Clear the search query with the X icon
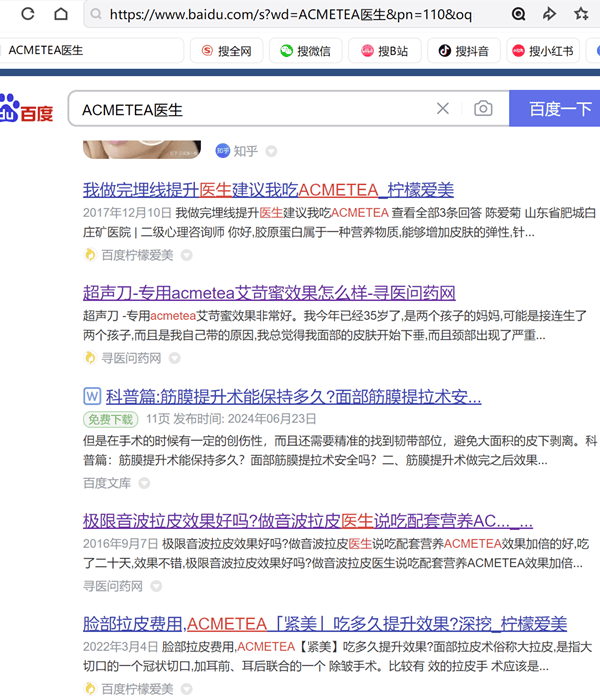This screenshot has height=696, width=600. 442,109
